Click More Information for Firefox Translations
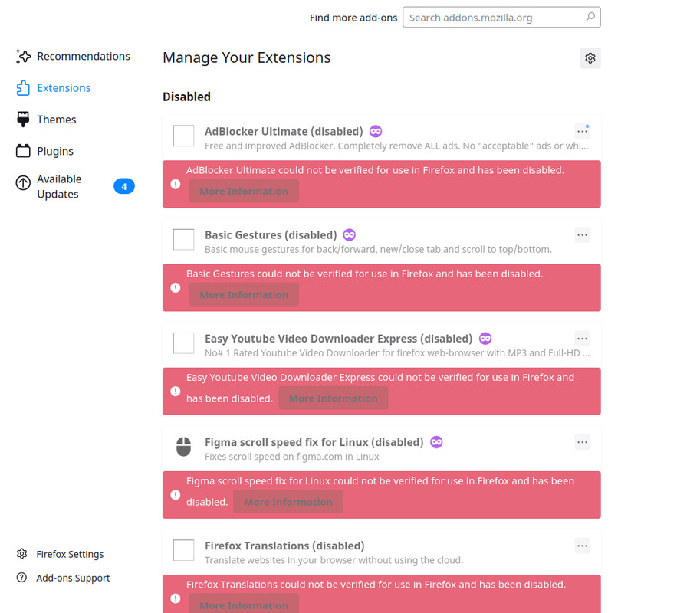The width and height of the screenshot is (700, 613). (x=244, y=605)
